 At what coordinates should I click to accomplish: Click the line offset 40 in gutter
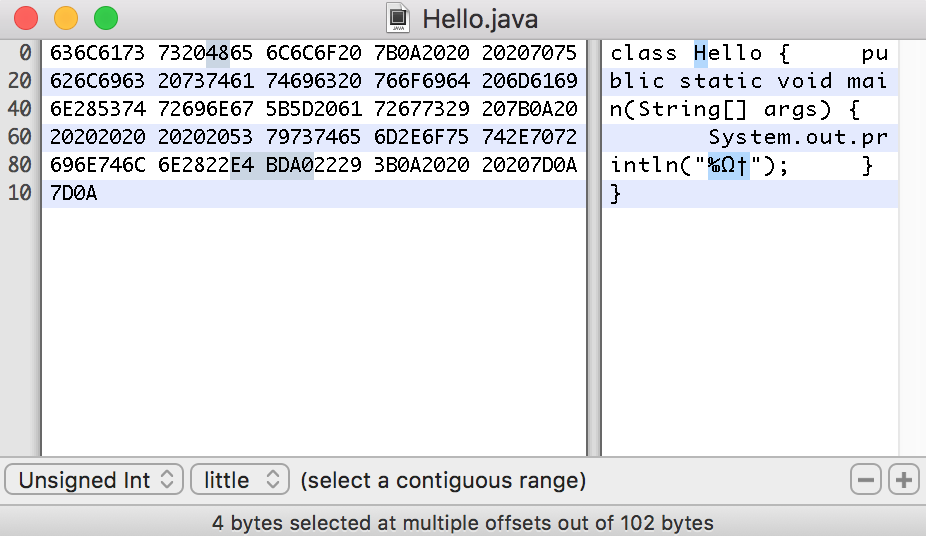point(20,109)
